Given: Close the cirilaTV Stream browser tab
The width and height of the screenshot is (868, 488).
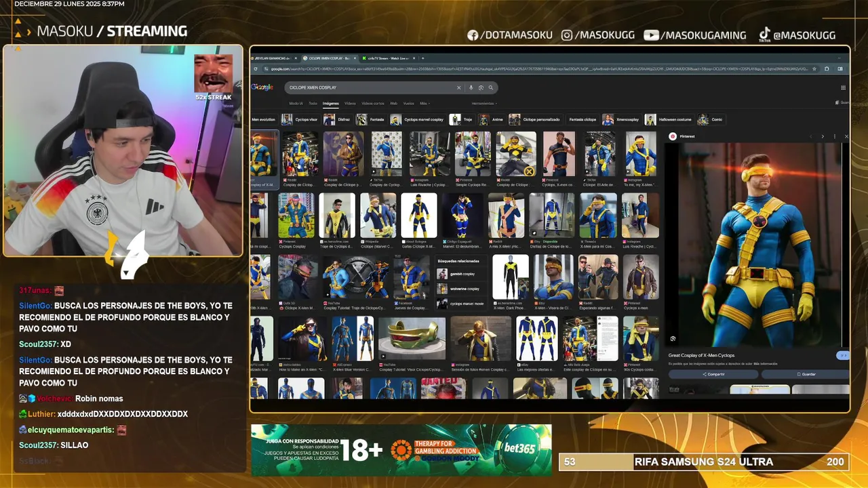Looking at the screenshot, I should point(414,58).
